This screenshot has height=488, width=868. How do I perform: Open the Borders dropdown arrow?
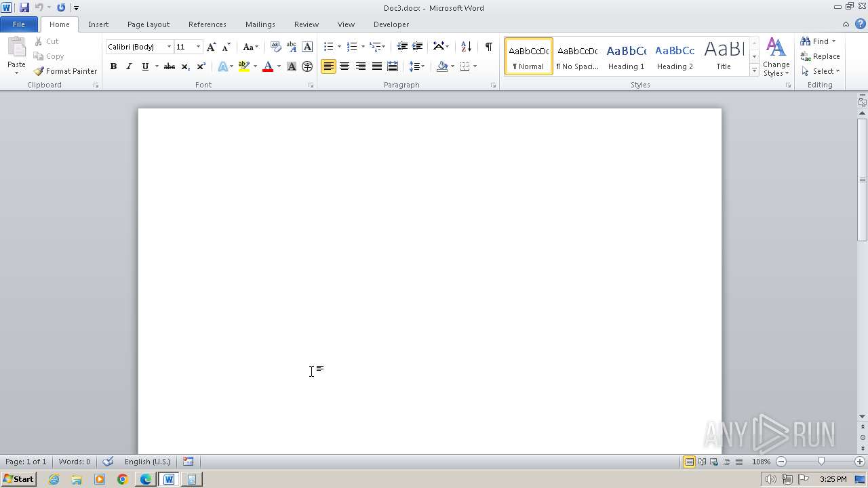[x=475, y=66]
